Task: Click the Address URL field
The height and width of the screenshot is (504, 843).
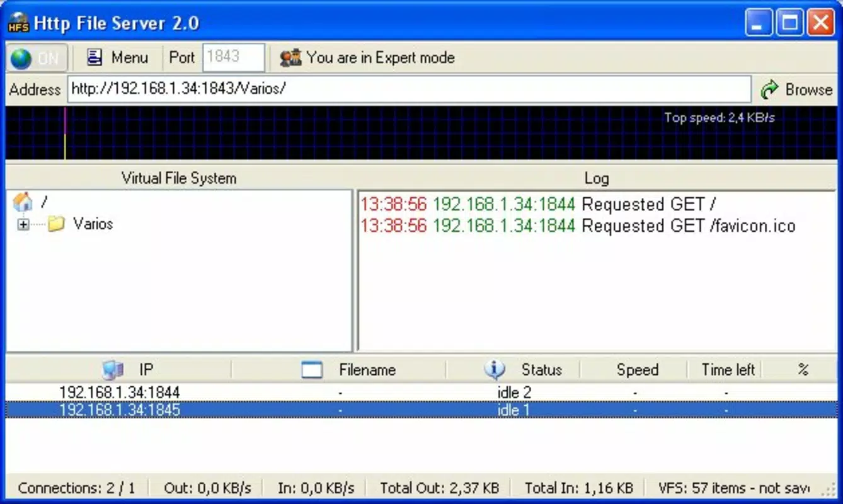Action: [x=410, y=89]
